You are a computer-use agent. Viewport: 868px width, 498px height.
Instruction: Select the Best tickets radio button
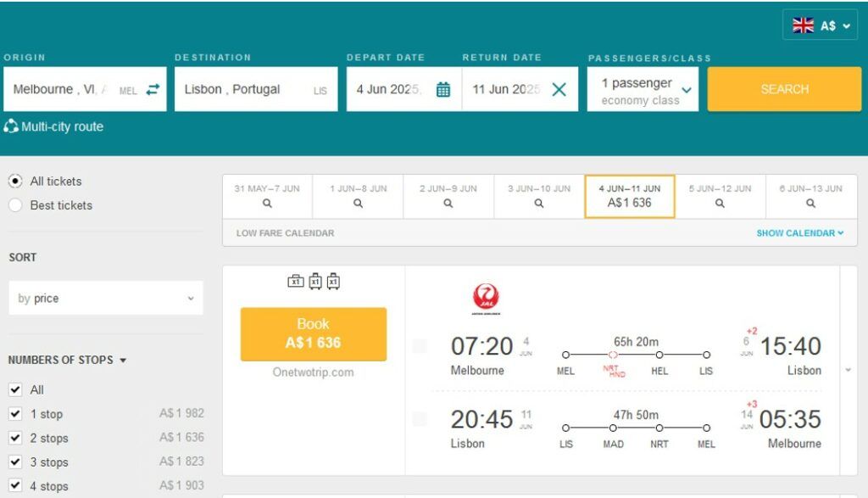coord(15,205)
